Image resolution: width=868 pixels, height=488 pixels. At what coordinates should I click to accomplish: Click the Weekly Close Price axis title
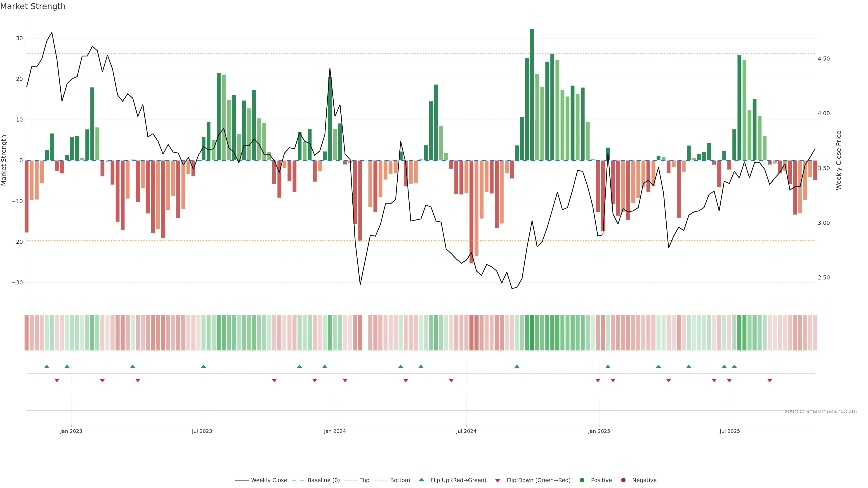point(839,160)
